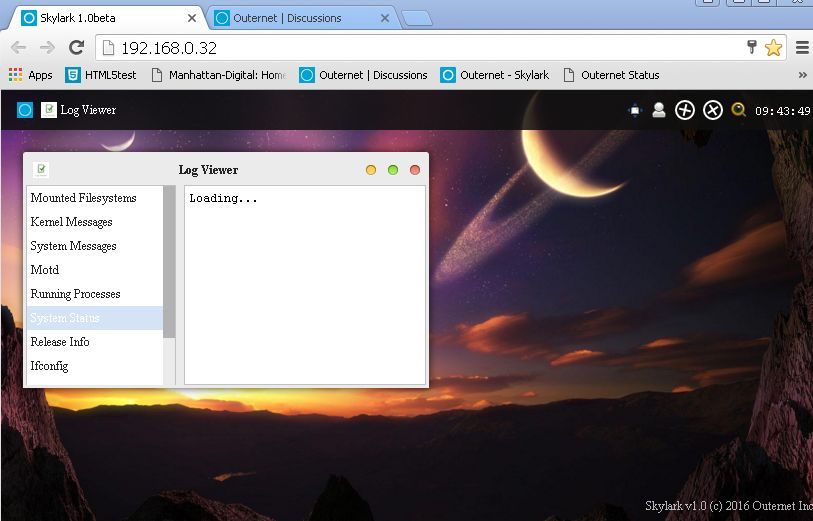Image resolution: width=813 pixels, height=521 pixels.
Task: Switch to Outernet | Discussions tab
Action: 296,18
